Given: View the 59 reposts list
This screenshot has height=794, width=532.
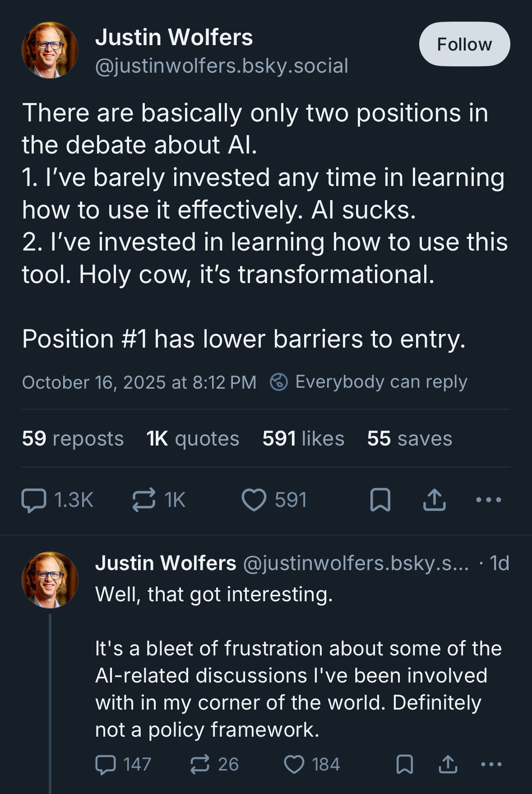Looking at the screenshot, I should pos(73,438).
